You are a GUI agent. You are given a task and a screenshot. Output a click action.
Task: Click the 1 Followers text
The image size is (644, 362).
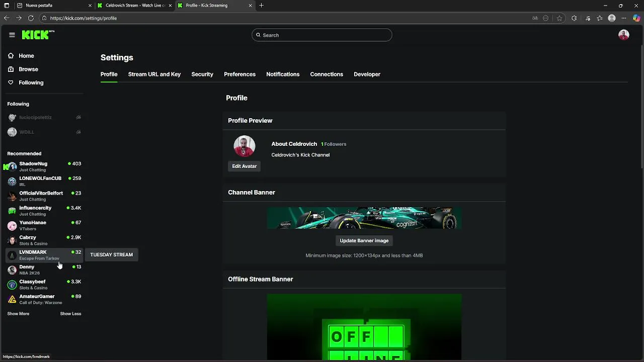coord(334,144)
